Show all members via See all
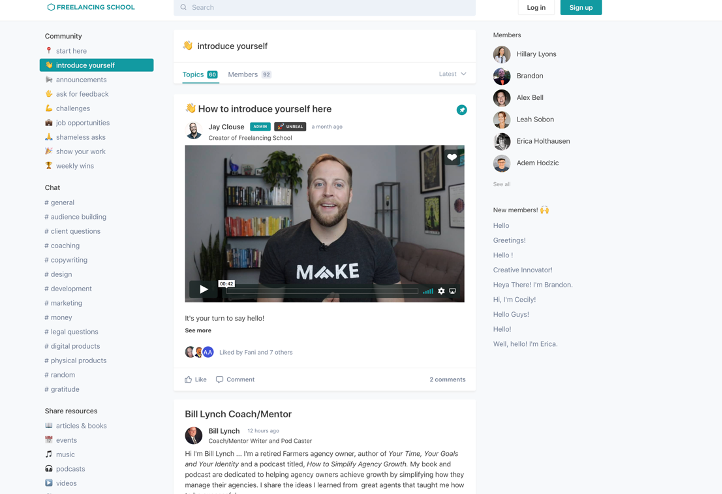Image resolution: width=722 pixels, height=494 pixels. 501,184
